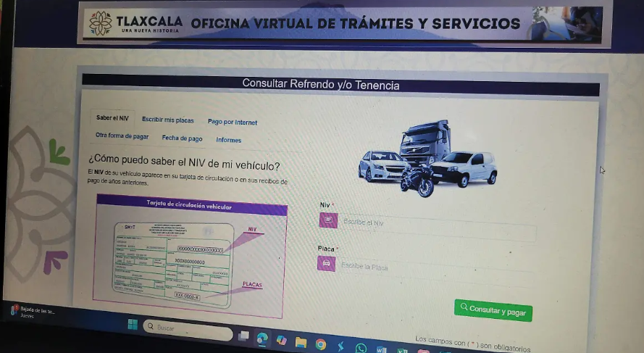Screen dimensions: 644x353
Task: Open Task View on the taskbar
Action: click(243, 336)
